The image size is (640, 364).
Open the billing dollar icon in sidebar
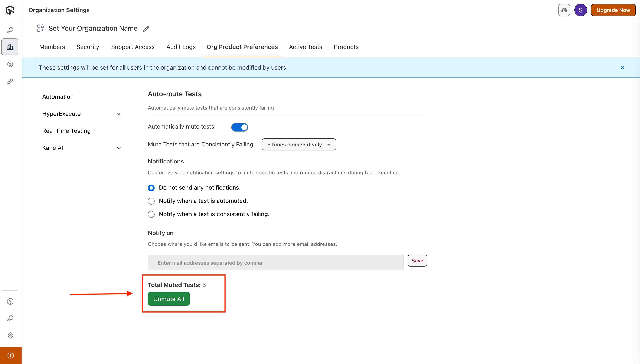(x=10, y=64)
